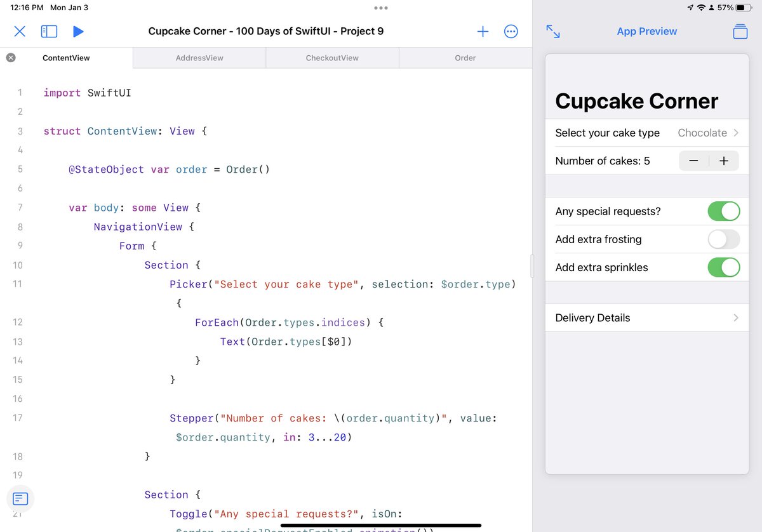
Task: Open the app gallery icon beside App Preview
Action: (740, 31)
